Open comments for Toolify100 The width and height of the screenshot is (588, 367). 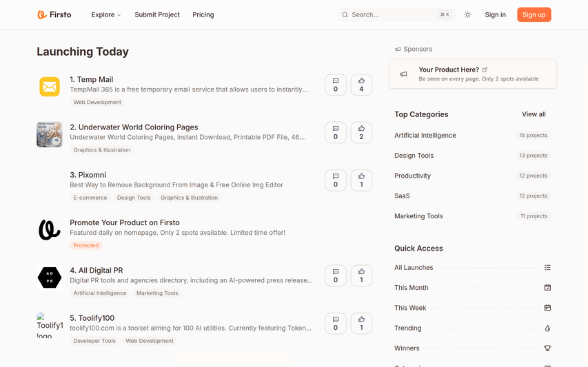[336, 323]
